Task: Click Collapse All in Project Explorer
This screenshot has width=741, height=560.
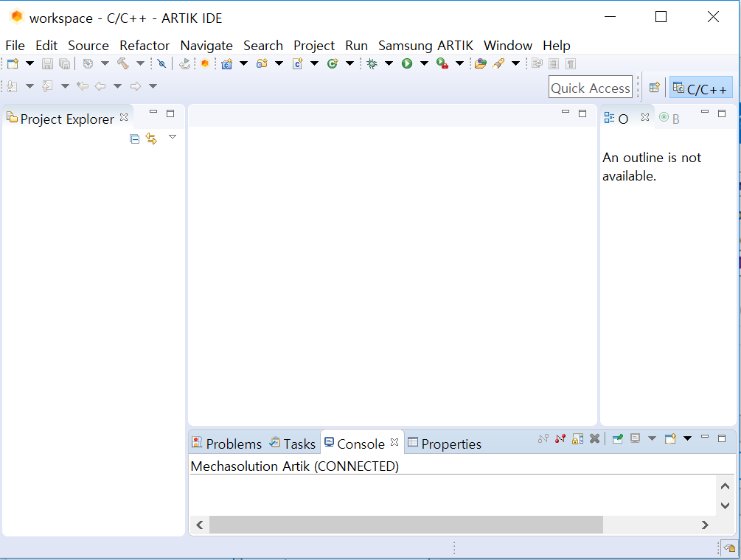Action: click(x=134, y=139)
